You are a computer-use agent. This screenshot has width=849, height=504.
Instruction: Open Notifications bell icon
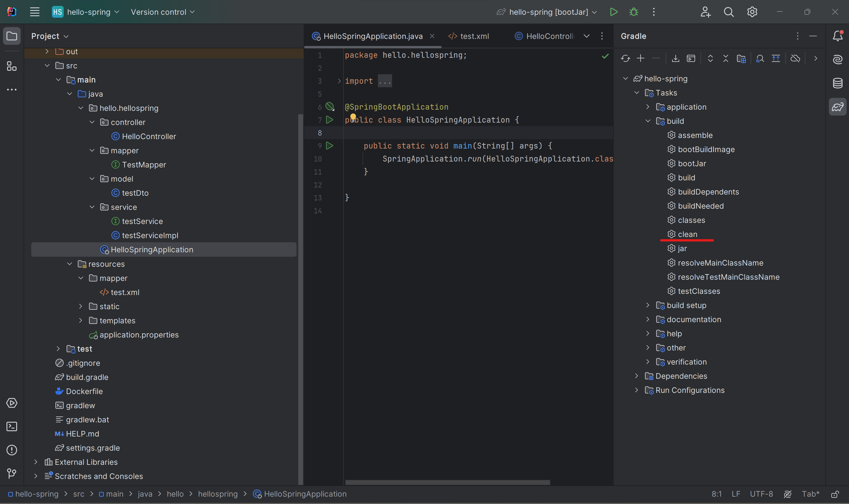(x=838, y=36)
